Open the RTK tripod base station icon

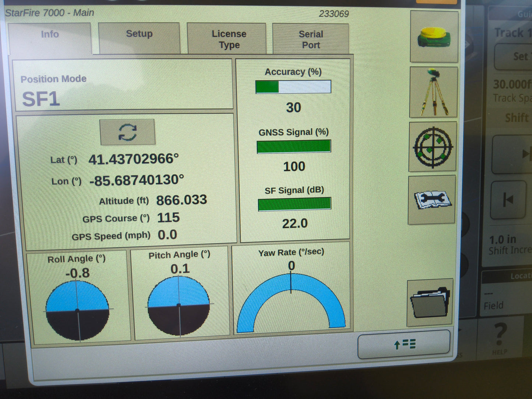pos(433,92)
